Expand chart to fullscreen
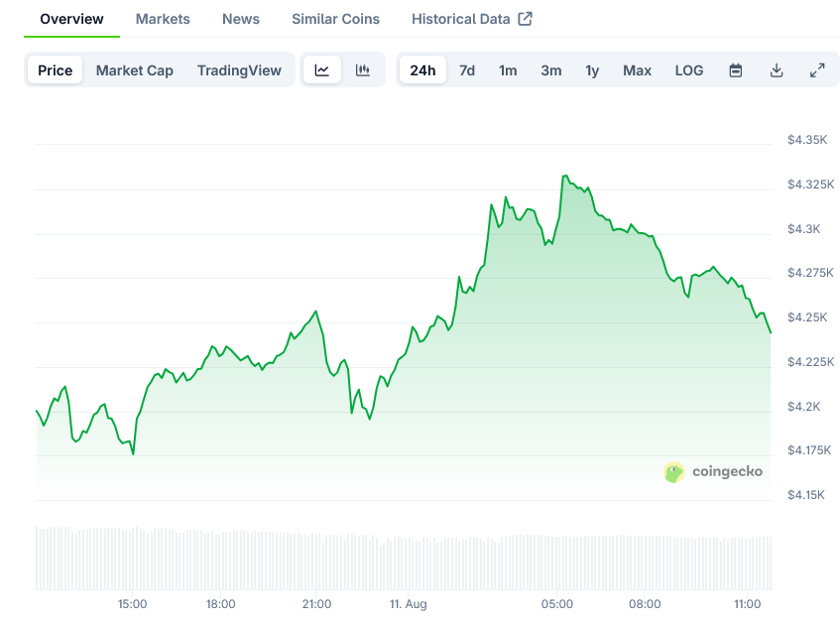The height and width of the screenshot is (623, 840). (x=817, y=70)
